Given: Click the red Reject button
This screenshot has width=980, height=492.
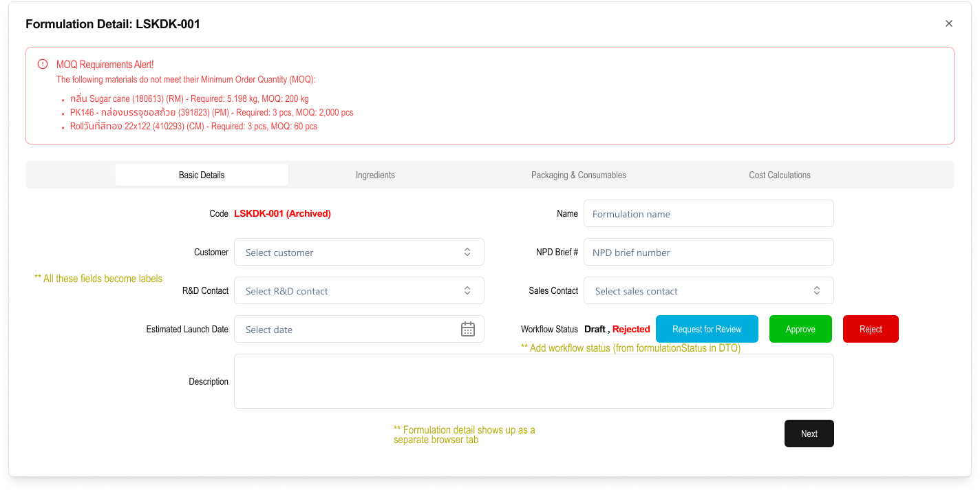Looking at the screenshot, I should (x=871, y=329).
